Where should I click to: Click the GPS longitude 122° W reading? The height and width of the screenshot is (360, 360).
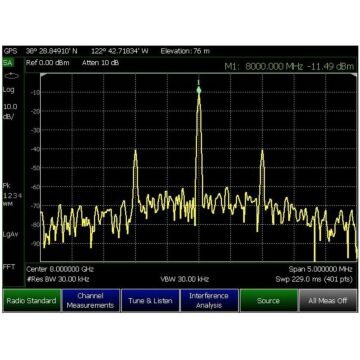[x=120, y=51]
